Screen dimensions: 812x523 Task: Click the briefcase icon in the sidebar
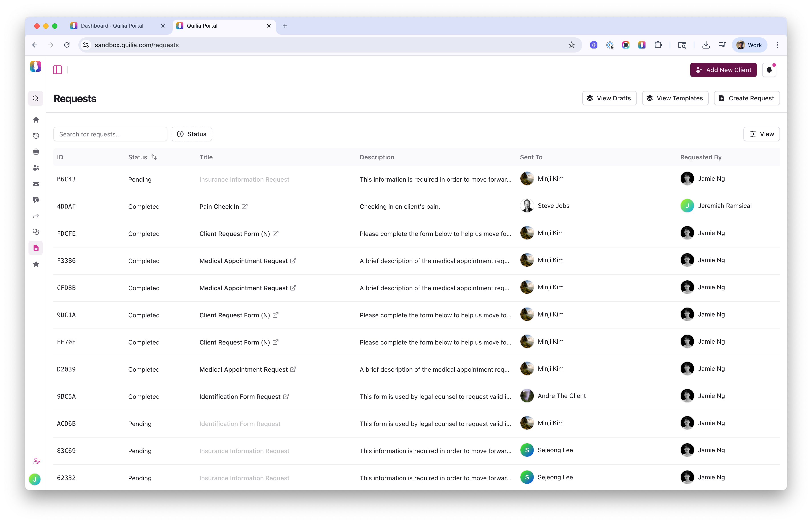(x=36, y=152)
